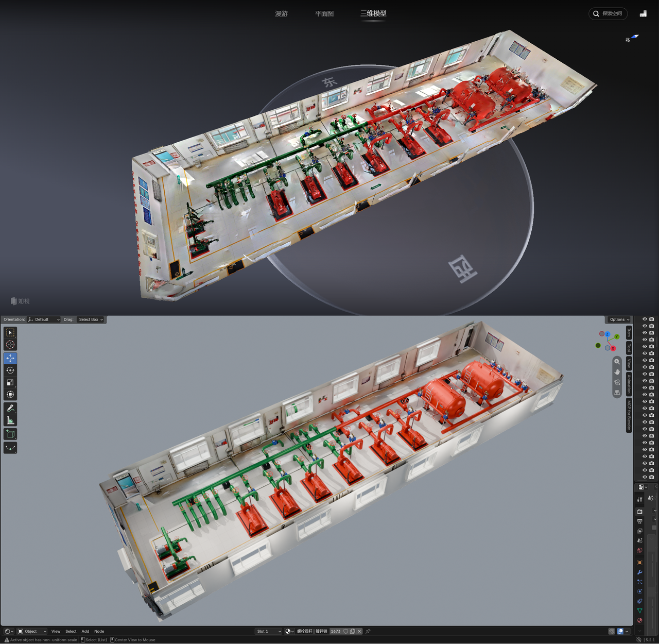Activate the 3D Cursor tool
This screenshot has width=659, height=644.
(10, 345)
